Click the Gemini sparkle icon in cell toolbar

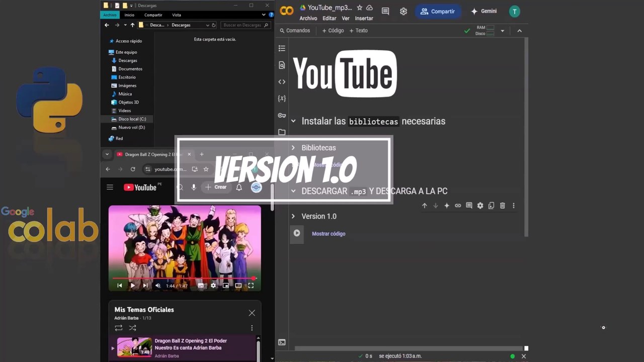point(447,206)
